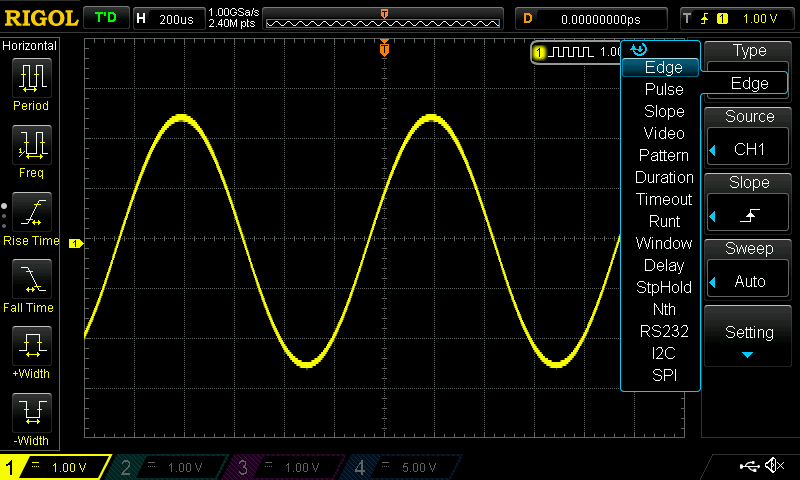Screen dimensions: 800x480
Task: Toggle channel 1 at the bottom bar
Action: coord(55,467)
